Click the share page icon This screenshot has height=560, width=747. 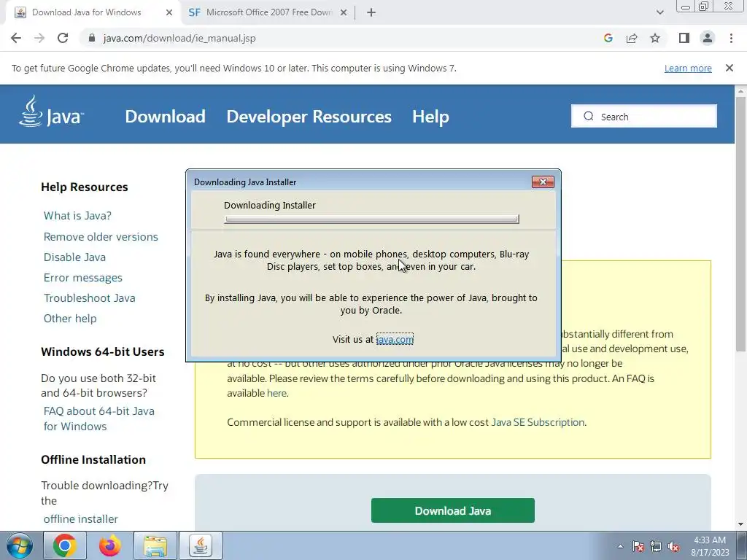(x=632, y=38)
